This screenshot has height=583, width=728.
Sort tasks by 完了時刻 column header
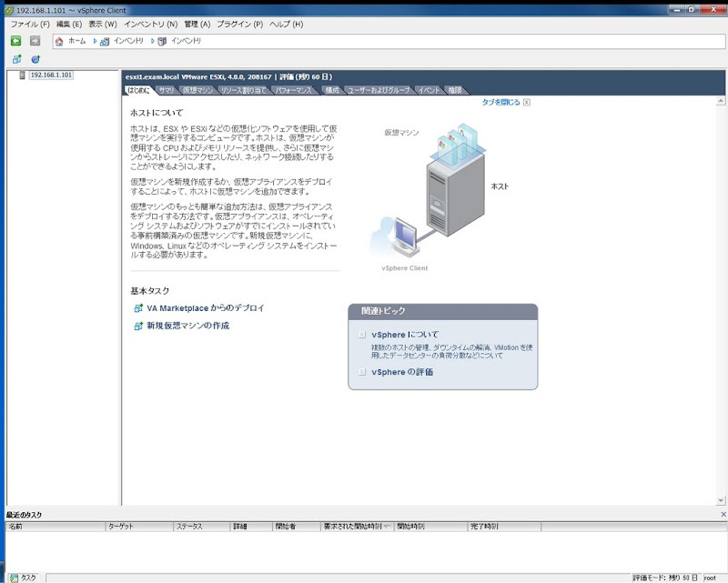point(504,527)
